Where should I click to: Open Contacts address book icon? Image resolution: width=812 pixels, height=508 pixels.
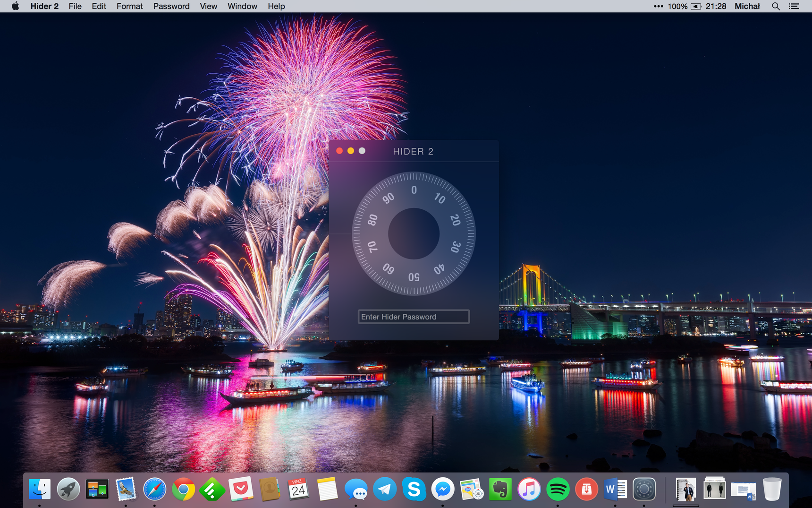click(x=270, y=490)
